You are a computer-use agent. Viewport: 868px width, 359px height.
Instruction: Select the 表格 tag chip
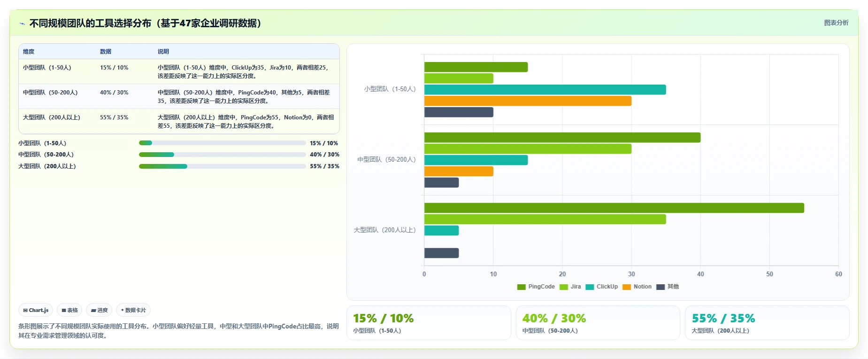69,310
